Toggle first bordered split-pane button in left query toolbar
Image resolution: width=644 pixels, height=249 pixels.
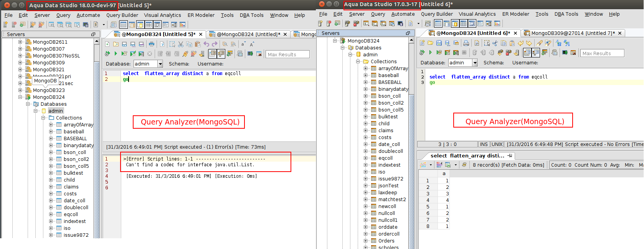coord(213,54)
